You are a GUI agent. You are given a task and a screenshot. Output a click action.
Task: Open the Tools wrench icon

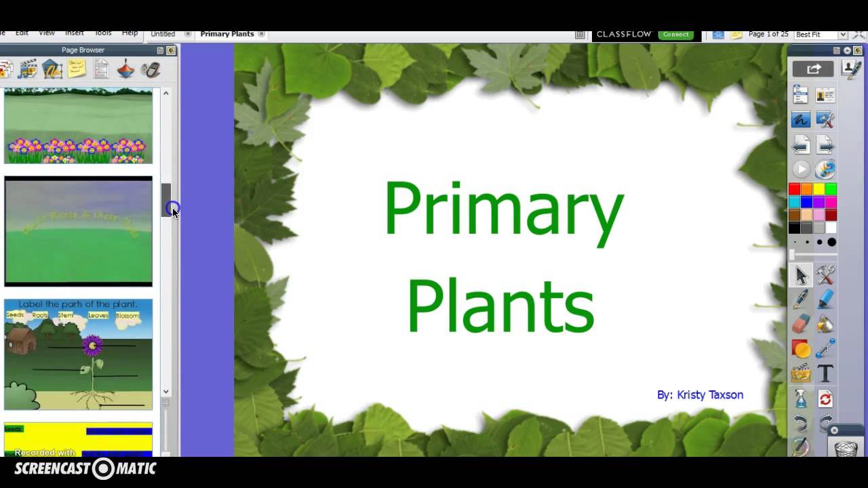point(825,275)
